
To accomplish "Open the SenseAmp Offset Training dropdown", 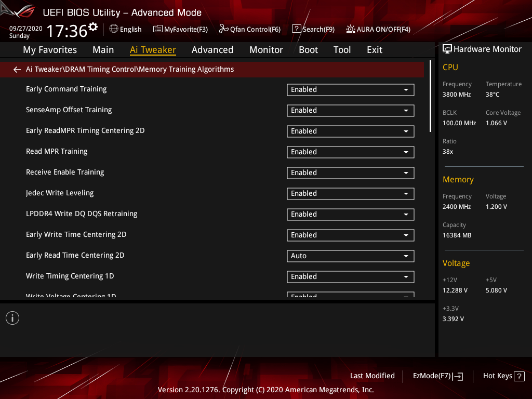I will pyautogui.click(x=351, y=111).
